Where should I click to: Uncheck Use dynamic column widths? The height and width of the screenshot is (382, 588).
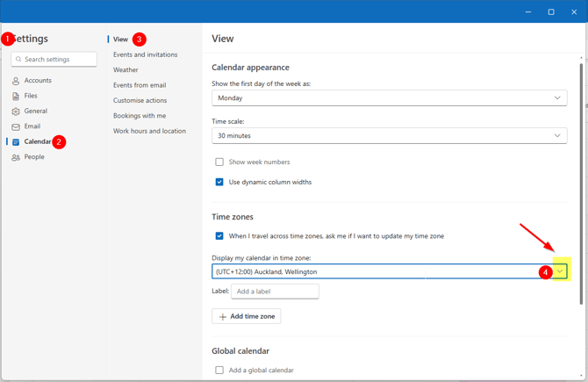point(219,183)
